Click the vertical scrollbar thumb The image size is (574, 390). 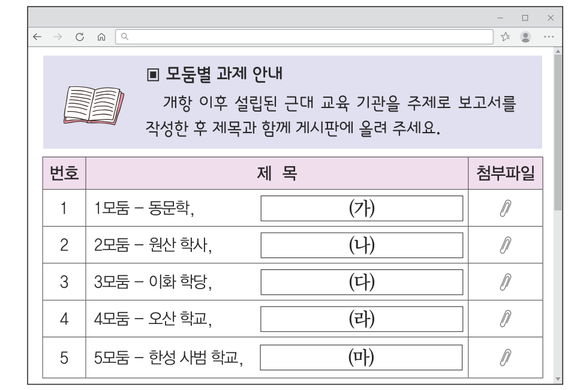click(x=558, y=132)
